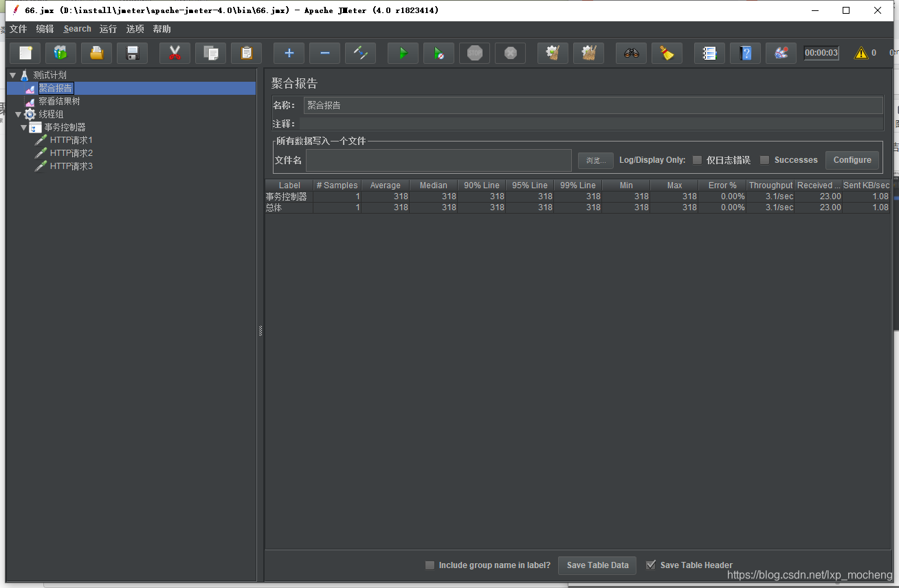
Task: Click the Copy icon
Action: tap(211, 53)
